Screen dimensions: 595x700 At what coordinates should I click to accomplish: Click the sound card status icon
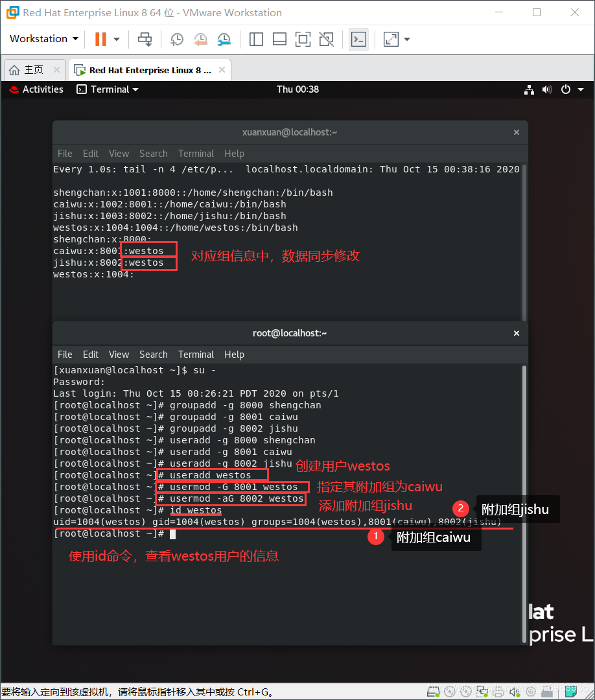[514, 692]
